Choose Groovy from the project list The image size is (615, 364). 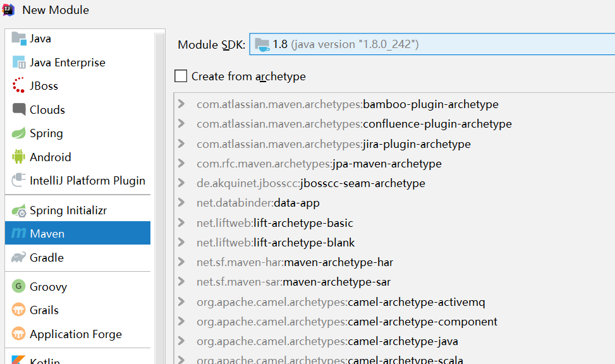[x=48, y=287]
